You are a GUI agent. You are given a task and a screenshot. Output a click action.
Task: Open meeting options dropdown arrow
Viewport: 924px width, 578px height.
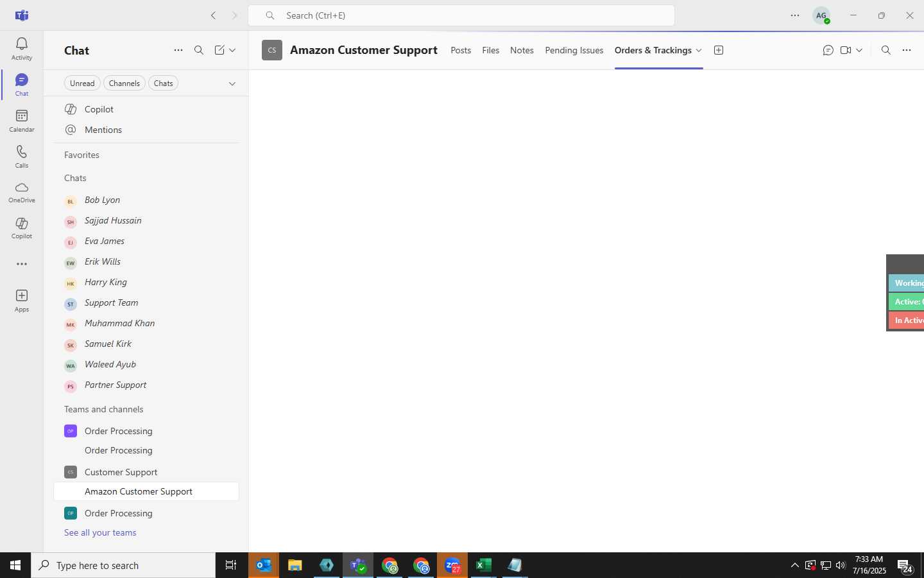pos(859,50)
